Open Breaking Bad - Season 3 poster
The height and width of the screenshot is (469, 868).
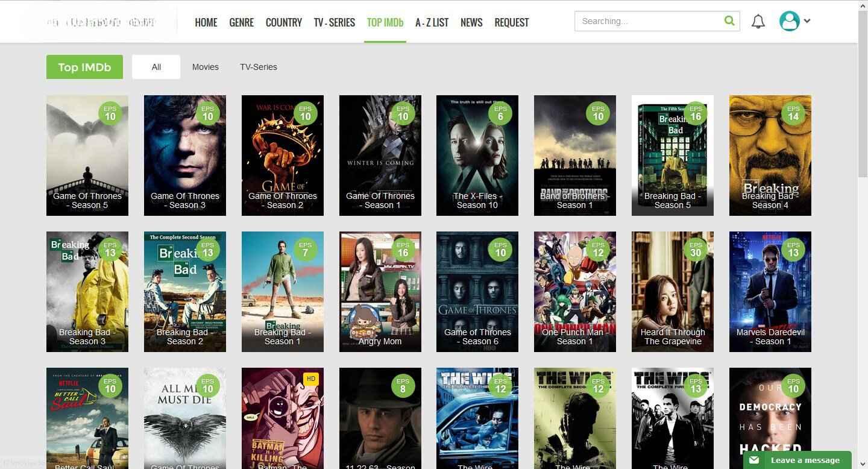(x=87, y=292)
